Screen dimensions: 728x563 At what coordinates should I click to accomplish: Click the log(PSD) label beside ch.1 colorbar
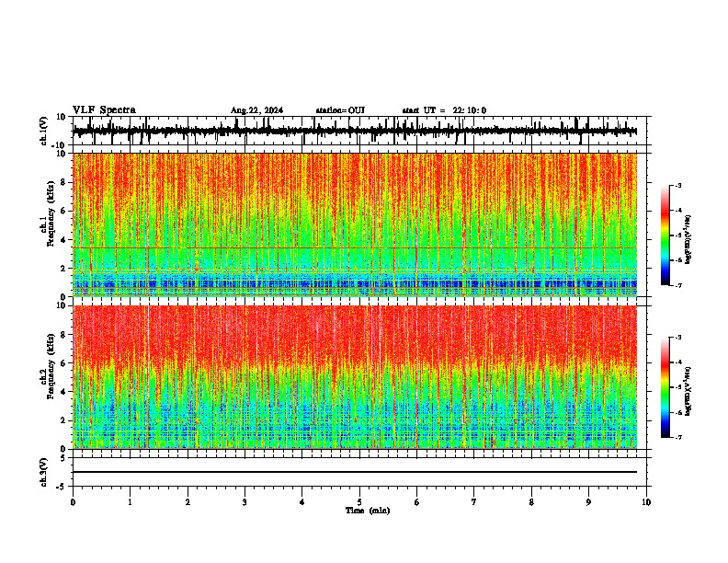(688, 239)
